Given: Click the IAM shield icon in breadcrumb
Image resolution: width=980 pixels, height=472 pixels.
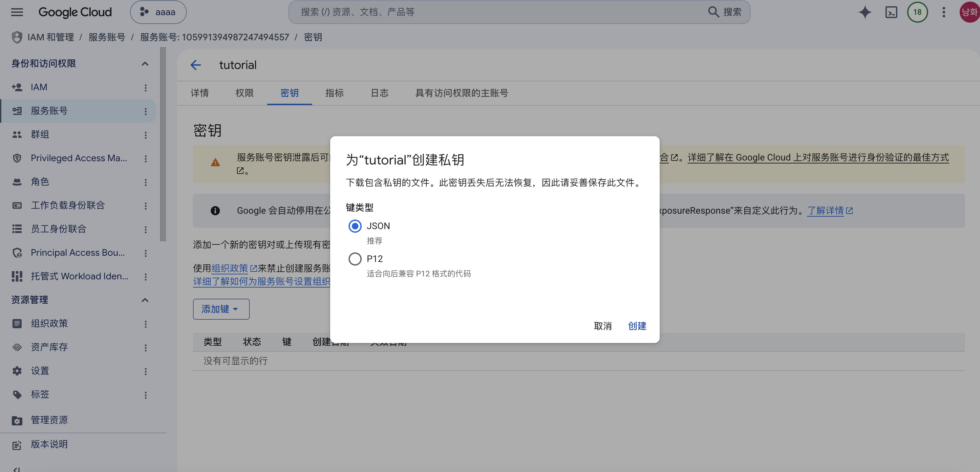Looking at the screenshot, I should 17,37.
